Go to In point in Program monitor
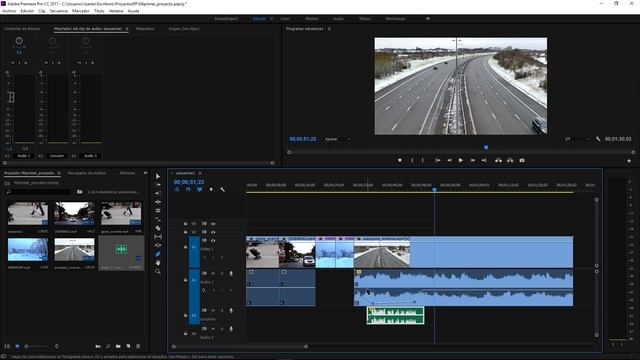The width and height of the screenshot is (640, 360). click(438, 160)
